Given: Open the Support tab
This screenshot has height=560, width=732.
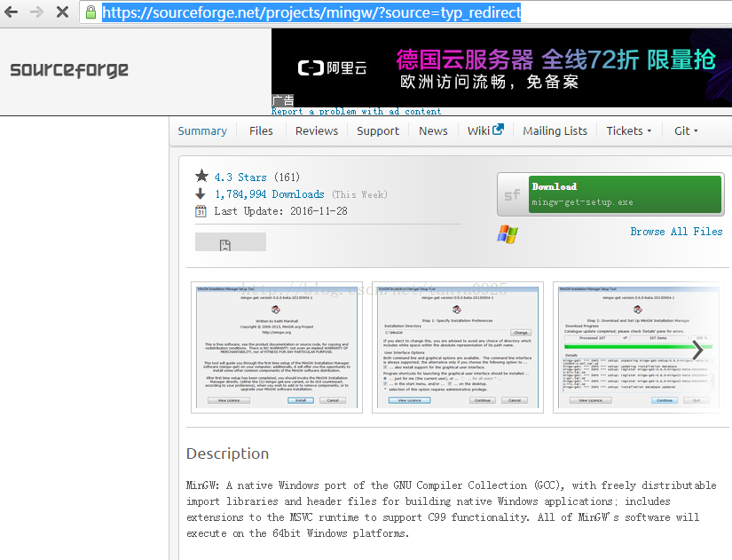Looking at the screenshot, I should (378, 131).
